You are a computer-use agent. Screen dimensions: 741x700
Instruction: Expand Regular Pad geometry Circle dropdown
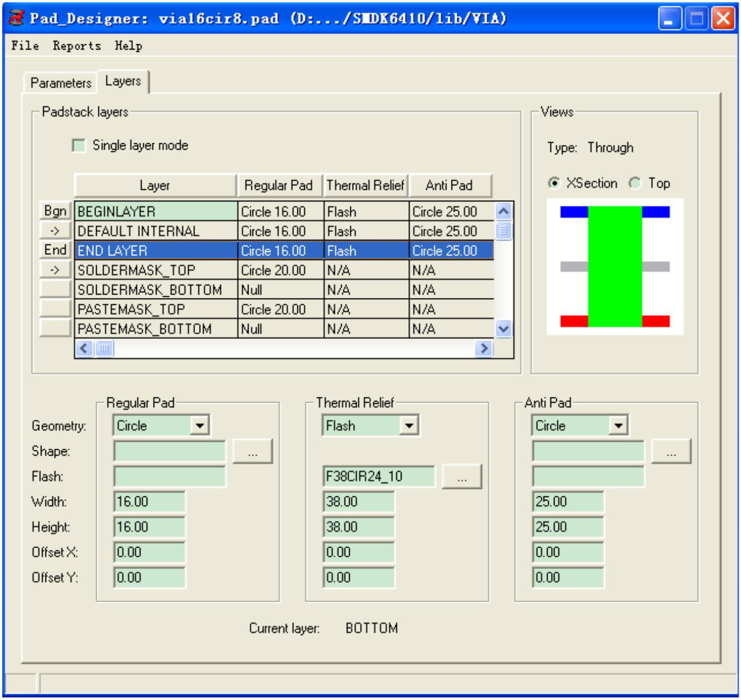[x=200, y=425]
